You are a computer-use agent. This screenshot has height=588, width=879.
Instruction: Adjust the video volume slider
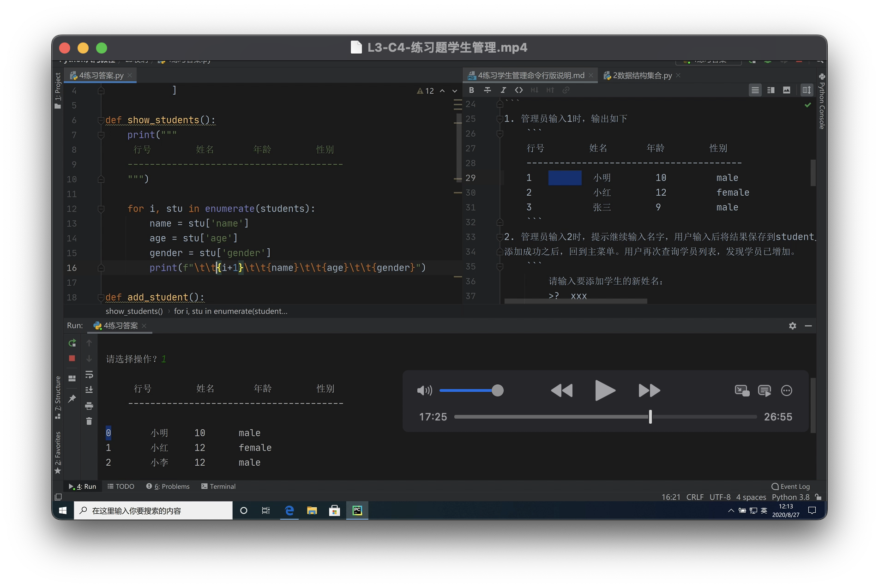tap(471, 390)
